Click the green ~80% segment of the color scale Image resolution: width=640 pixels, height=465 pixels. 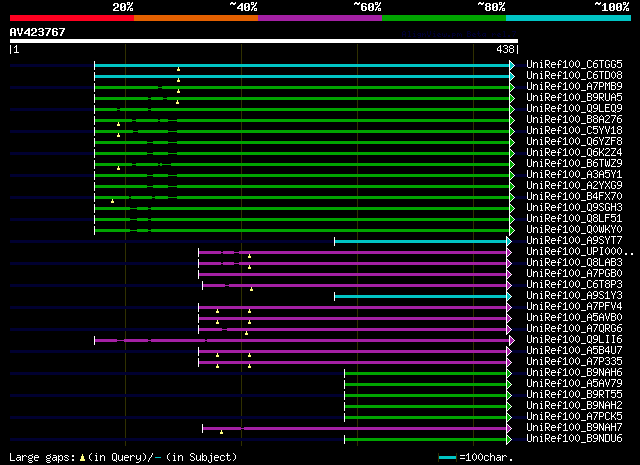click(x=444, y=18)
